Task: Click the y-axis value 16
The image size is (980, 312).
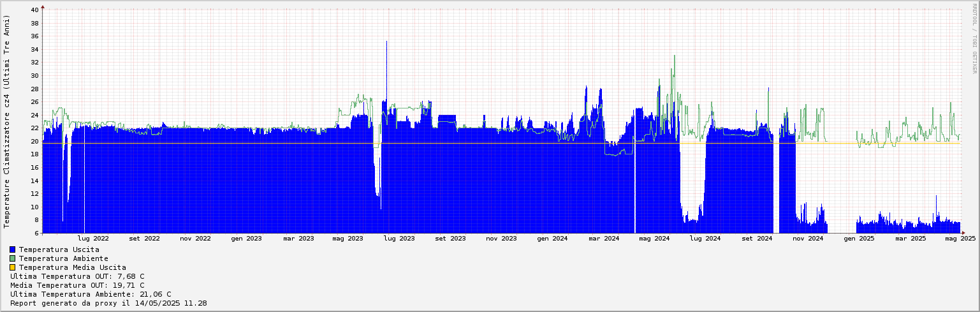Action: 34,168
